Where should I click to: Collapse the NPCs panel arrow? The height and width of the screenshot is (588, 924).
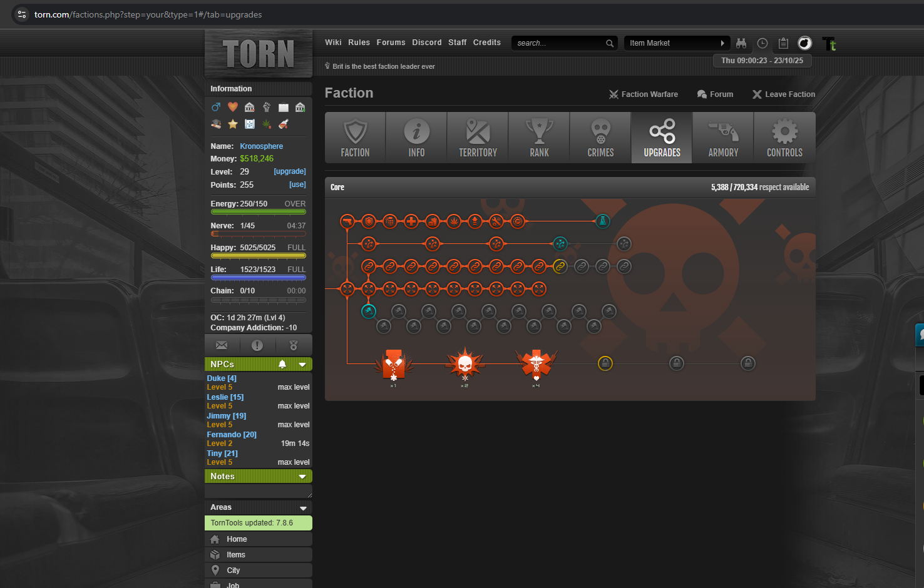tap(302, 365)
